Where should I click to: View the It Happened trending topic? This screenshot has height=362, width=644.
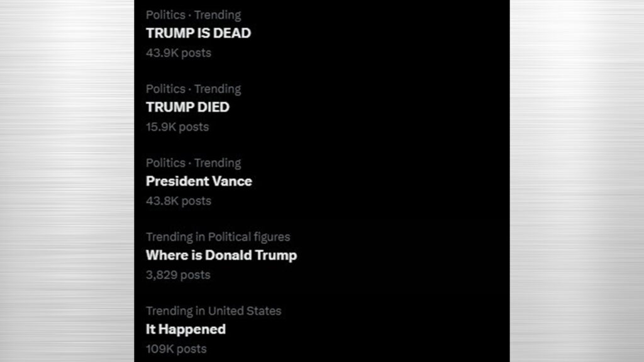tap(186, 329)
